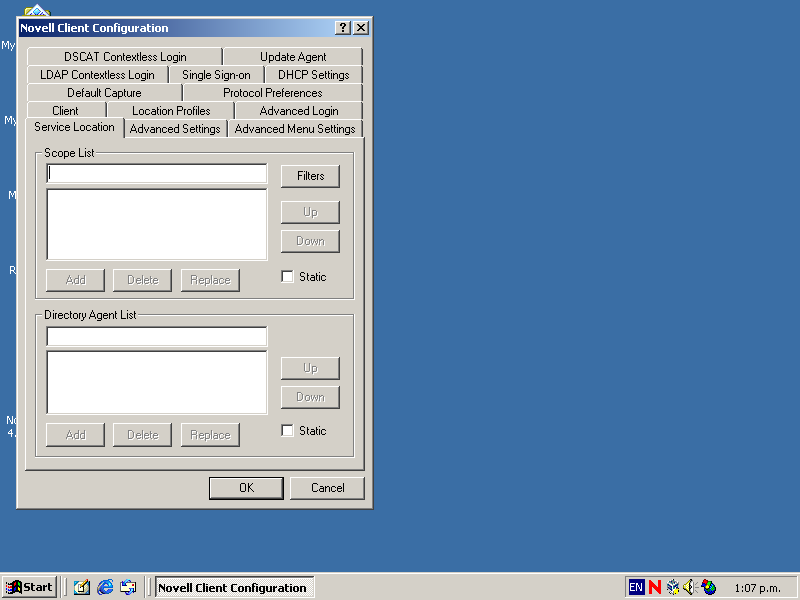
Task: Click inside Directory Agent listbox
Action: (x=157, y=382)
